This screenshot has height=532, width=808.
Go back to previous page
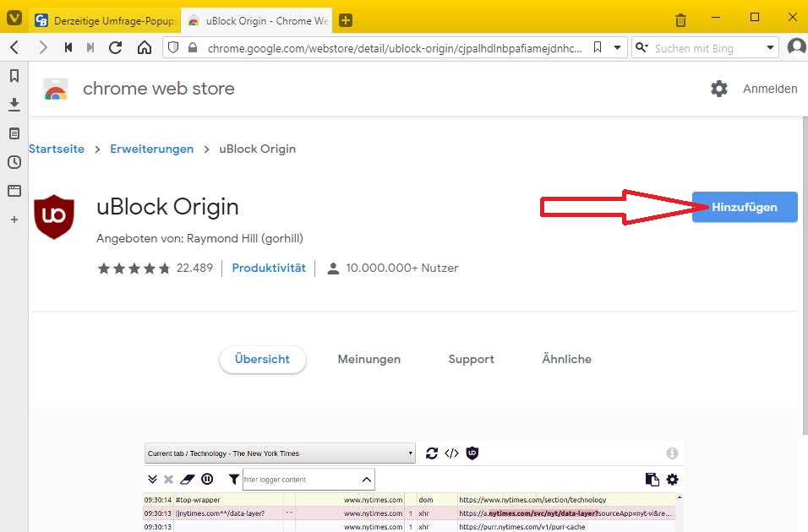click(x=14, y=48)
